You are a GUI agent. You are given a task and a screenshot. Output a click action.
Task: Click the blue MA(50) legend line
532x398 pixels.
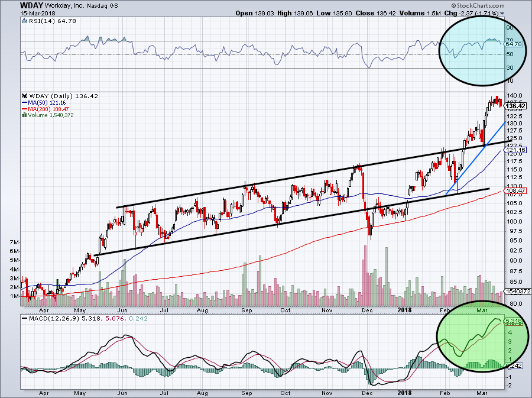[x=24, y=102]
